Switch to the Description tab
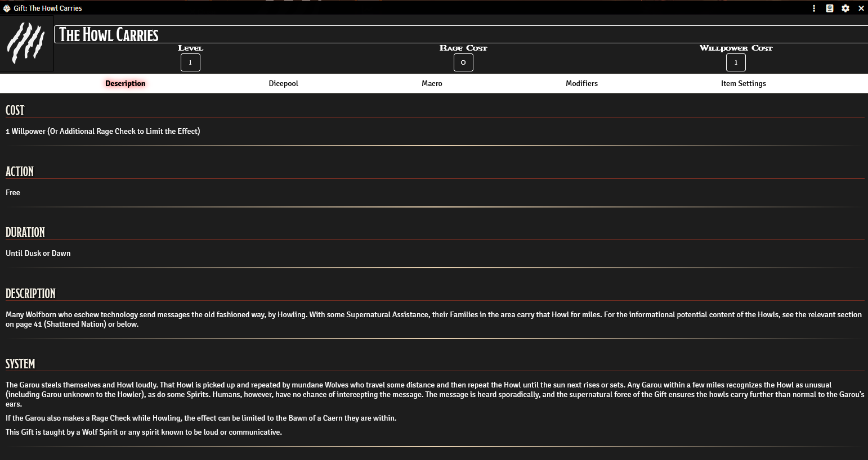This screenshot has width=868, height=460. 125,83
